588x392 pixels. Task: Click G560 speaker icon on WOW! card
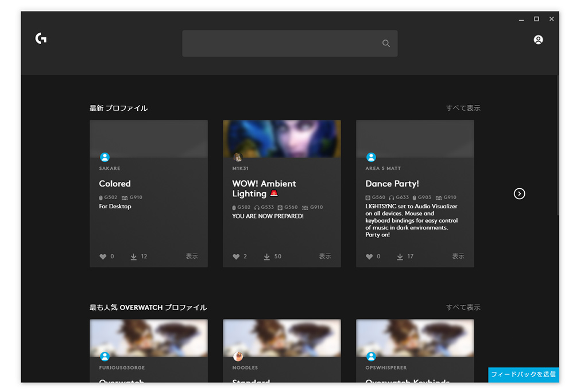[280, 207]
